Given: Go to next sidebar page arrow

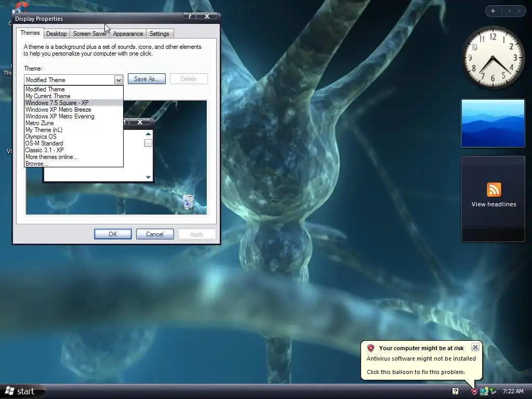Looking at the screenshot, I should coord(519,11).
